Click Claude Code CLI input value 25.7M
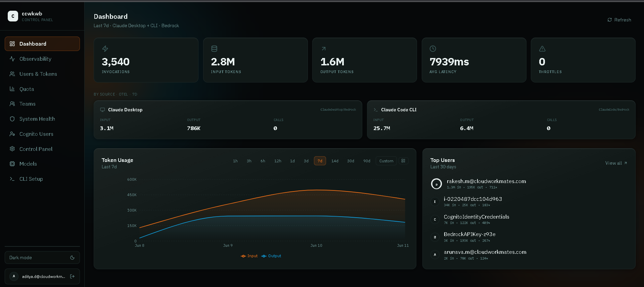This screenshot has width=644, height=287. click(x=382, y=128)
